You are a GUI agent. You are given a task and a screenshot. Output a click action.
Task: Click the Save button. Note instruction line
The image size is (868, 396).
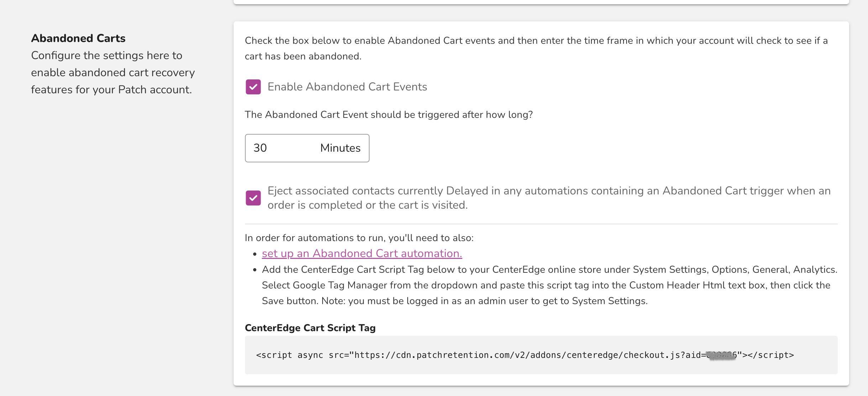click(x=454, y=301)
